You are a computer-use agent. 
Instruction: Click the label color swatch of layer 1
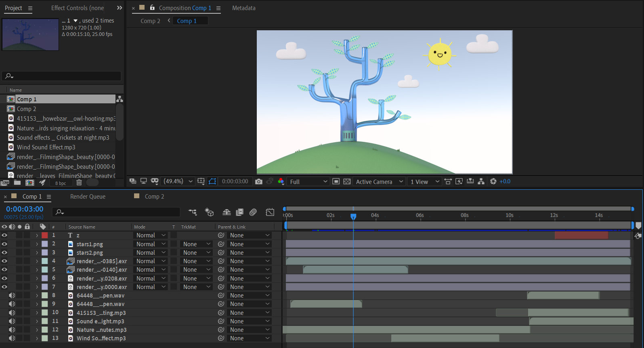coord(45,235)
